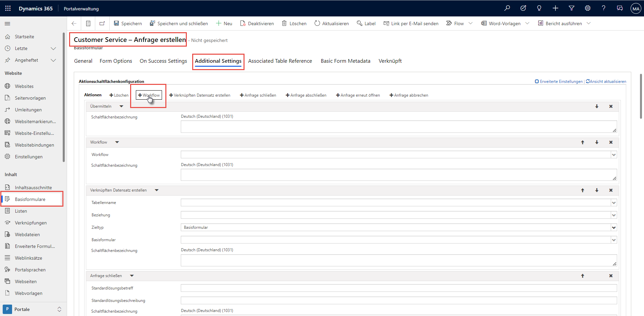Click the Neu command
Screen dimensions: 644x316
224,23
